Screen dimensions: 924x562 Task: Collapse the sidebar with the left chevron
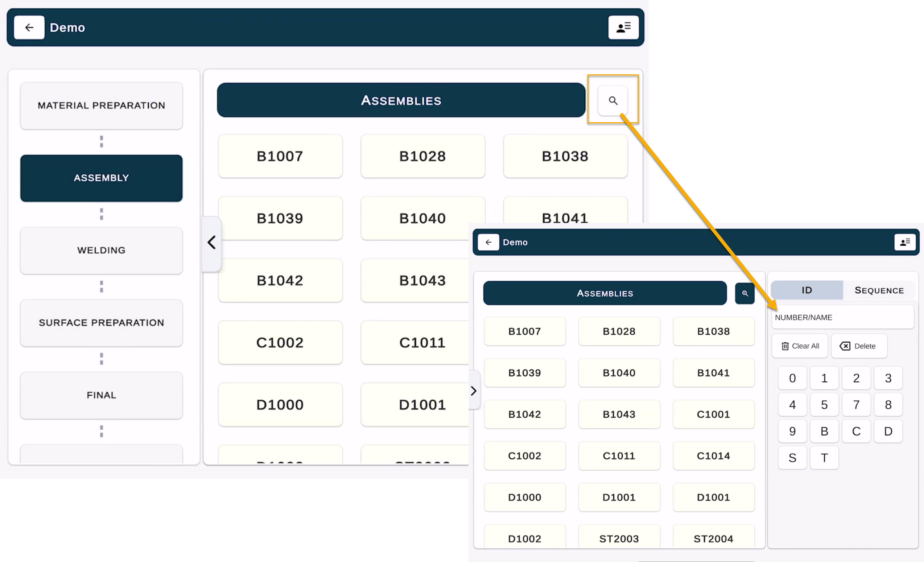click(x=211, y=243)
